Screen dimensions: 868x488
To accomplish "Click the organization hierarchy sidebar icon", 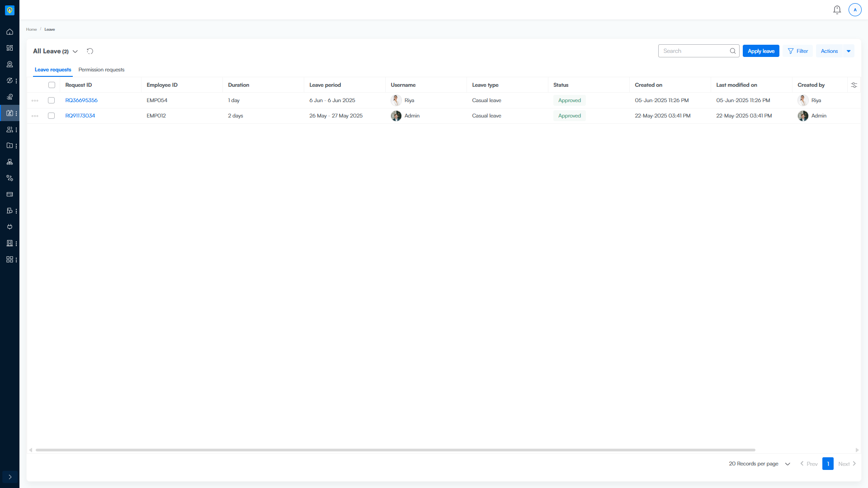I will click(9, 162).
